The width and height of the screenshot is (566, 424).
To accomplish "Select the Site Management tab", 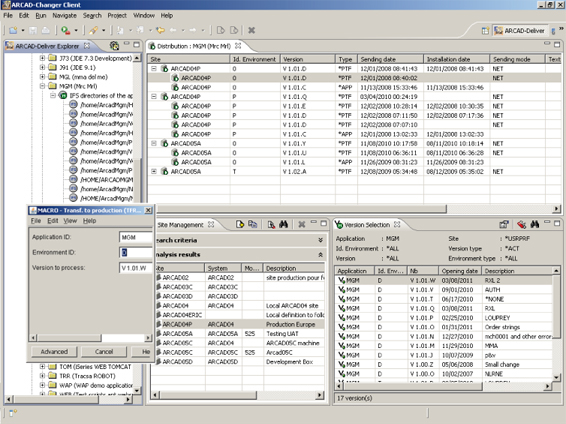I will tap(185, 225).
